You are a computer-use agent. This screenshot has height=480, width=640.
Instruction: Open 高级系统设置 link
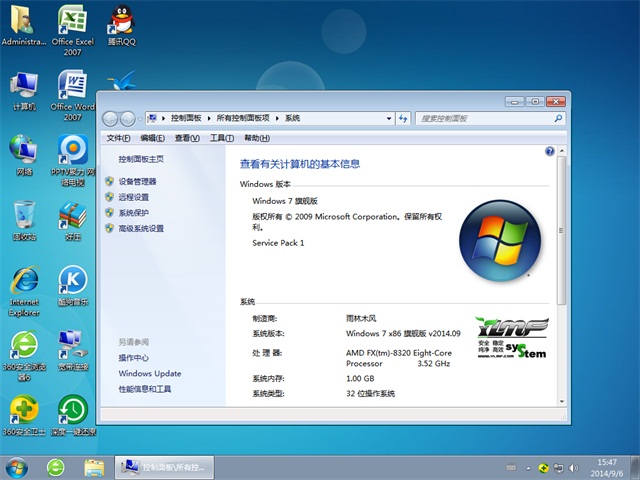[x=141, y=228]
